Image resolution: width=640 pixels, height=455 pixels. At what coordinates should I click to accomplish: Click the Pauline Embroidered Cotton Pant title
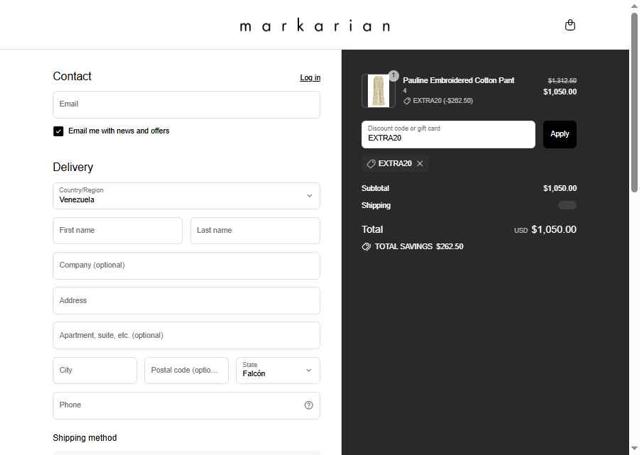point(458,80)
